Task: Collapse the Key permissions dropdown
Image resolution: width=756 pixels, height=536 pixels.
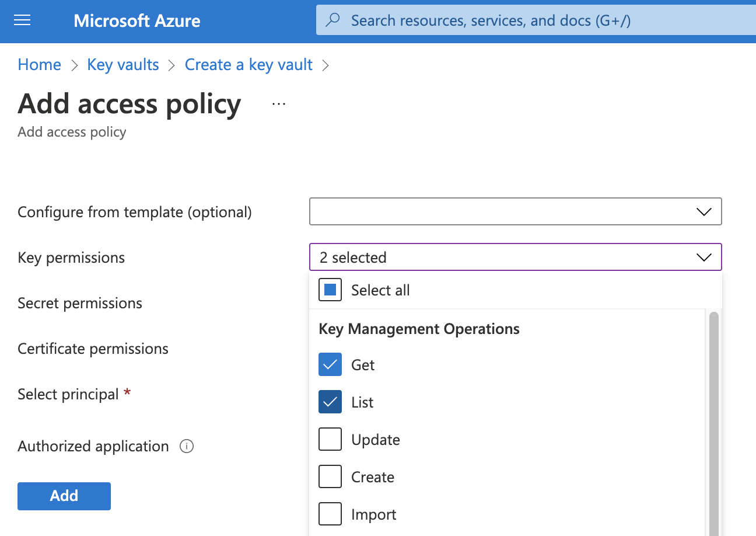Action: (516, 257)
